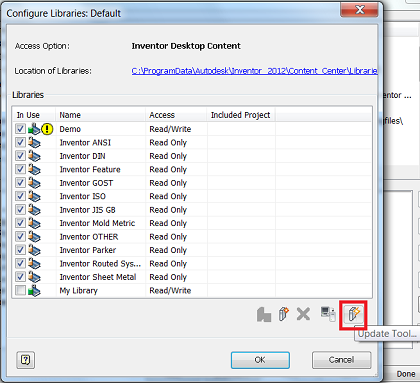Viewport: 420px width, 383px height.
Task: Click Read Only cell for Inventor ANSI
Action: click(168, 143)
